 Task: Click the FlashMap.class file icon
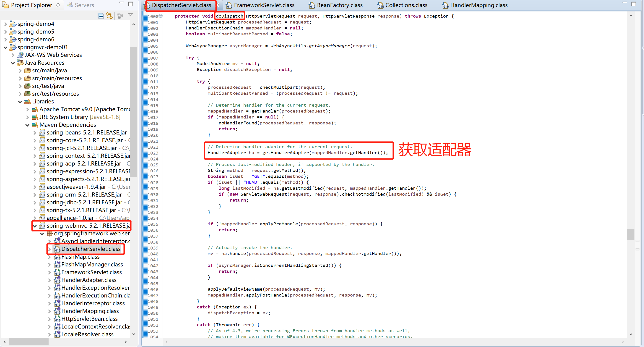[x=57, y=257]
